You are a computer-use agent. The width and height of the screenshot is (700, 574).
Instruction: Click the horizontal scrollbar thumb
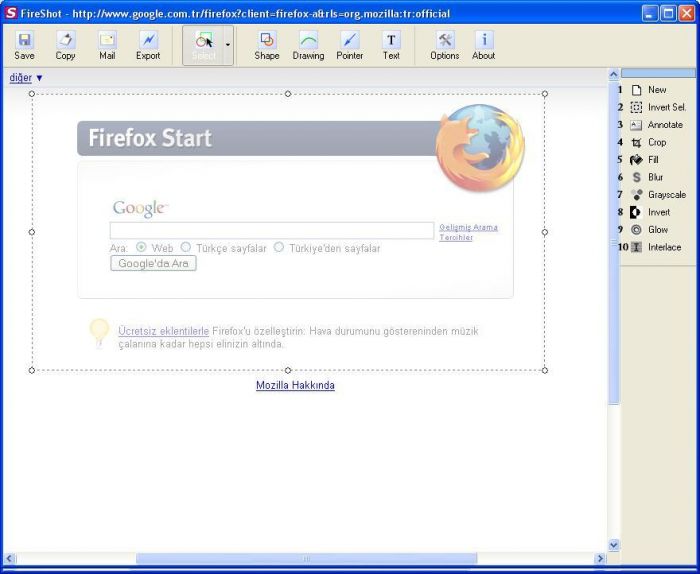coord(306,558)
